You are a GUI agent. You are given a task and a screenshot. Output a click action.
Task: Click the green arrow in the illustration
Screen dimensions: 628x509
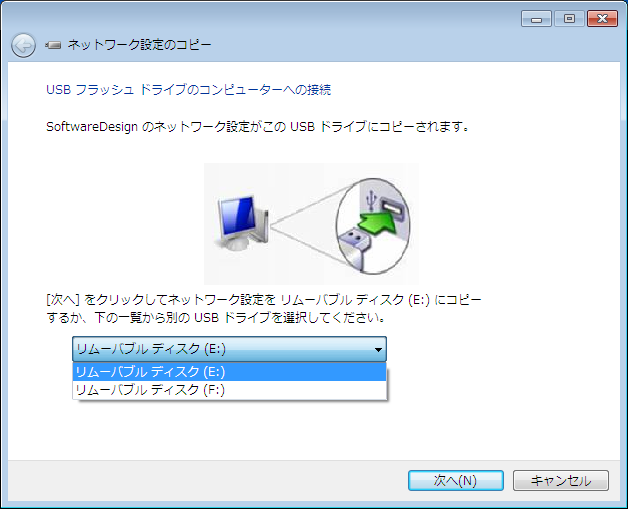point(377,224)
